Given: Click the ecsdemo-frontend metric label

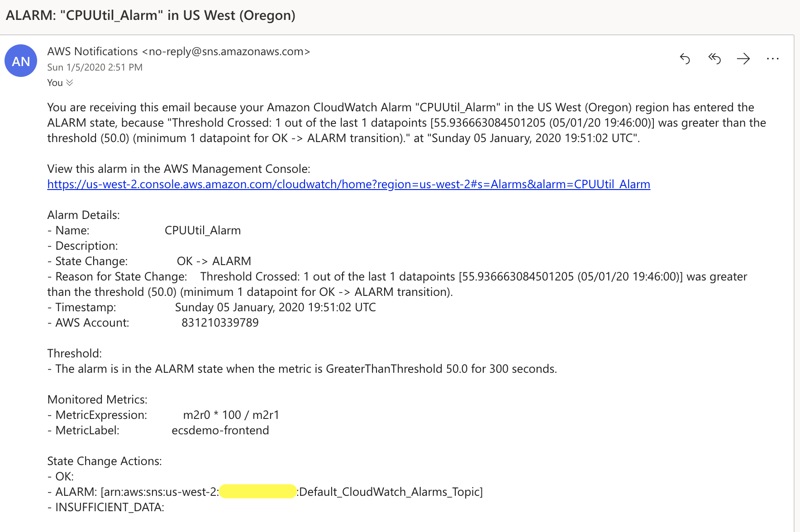Looking at the screenshot, I should 220,431.
